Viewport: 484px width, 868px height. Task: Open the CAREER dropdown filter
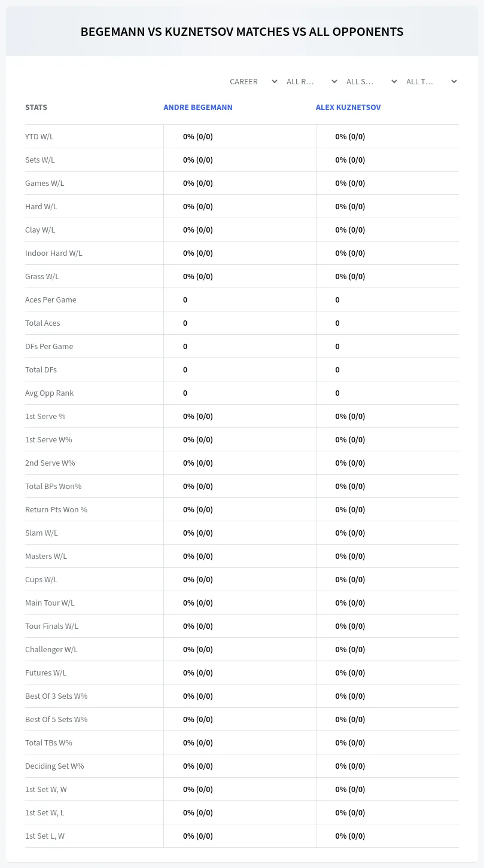(x=252, y=81)
